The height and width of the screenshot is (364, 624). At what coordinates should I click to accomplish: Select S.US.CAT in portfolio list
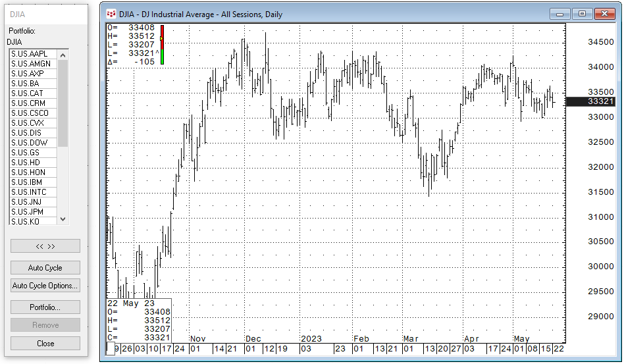(34, 93)
